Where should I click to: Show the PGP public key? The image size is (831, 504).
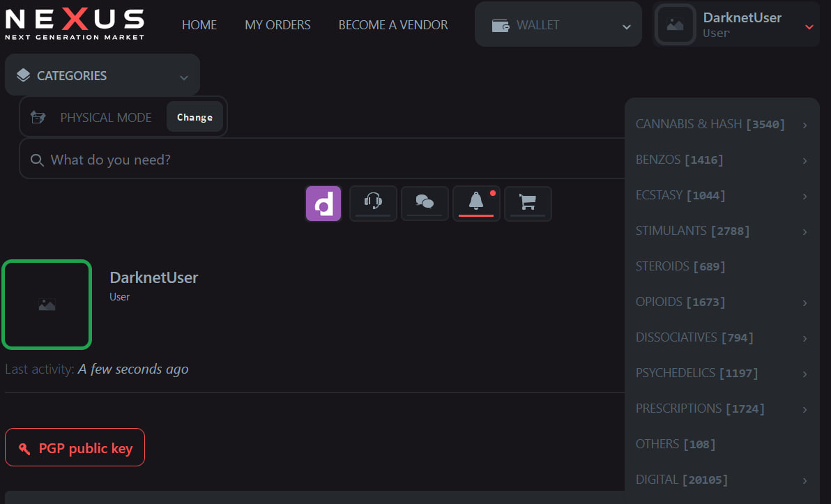[75, 447]
